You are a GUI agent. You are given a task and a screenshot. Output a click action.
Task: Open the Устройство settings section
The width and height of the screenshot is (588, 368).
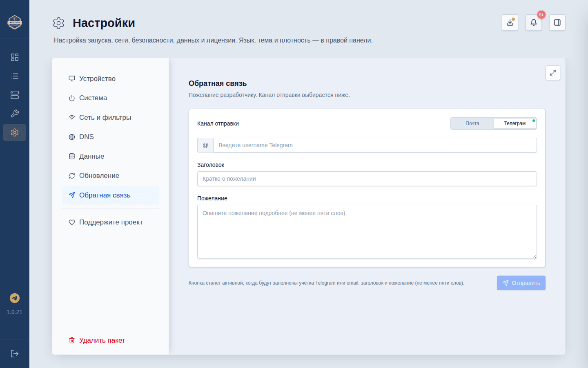click(x=110, y=79)
